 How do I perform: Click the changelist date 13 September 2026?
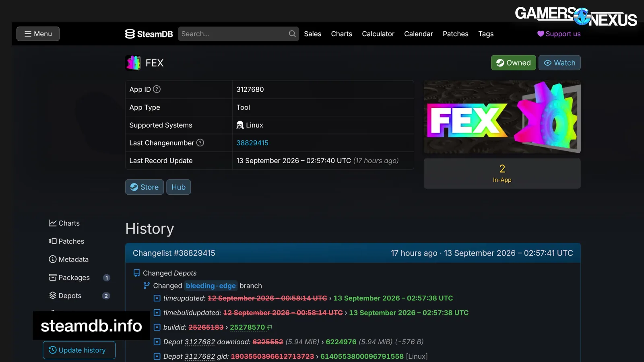coord(508,253)
